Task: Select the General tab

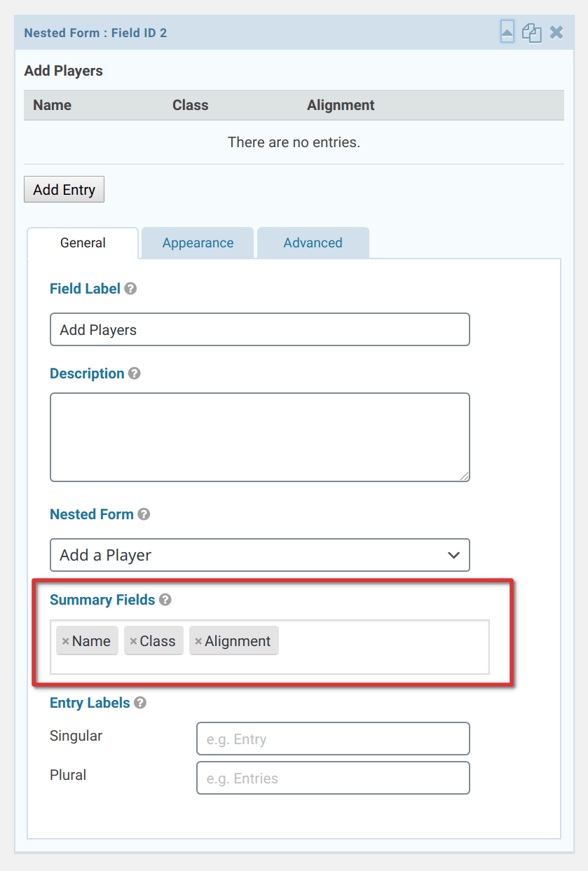Action: coord(82,242)
